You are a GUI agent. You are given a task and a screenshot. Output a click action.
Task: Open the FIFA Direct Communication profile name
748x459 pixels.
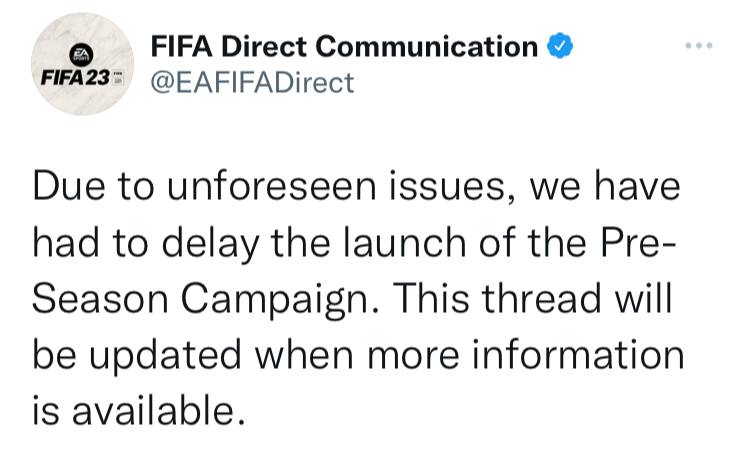coord(343,46)
